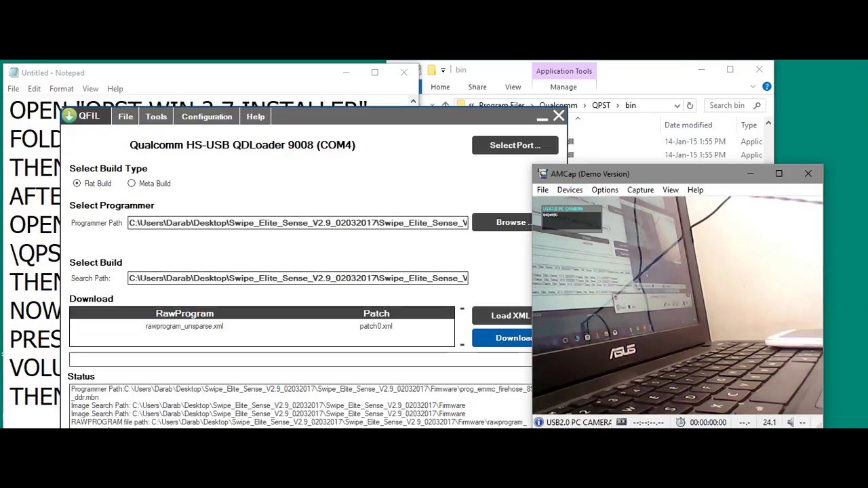Click the AMCap application icon in title bar

[x=542, y=174]
